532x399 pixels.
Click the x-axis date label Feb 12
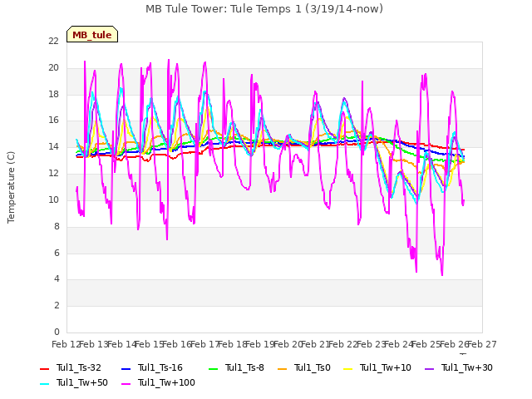[x=66, y=344]
